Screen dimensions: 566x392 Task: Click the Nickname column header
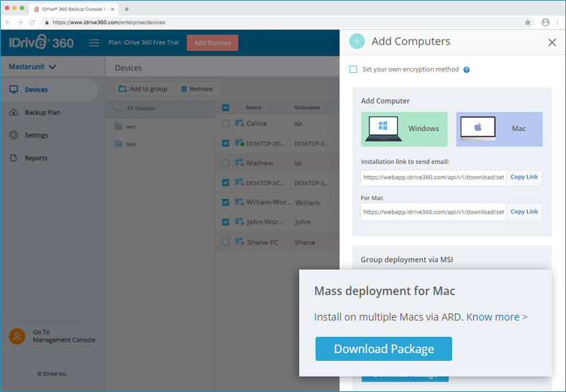coord(307,108)
